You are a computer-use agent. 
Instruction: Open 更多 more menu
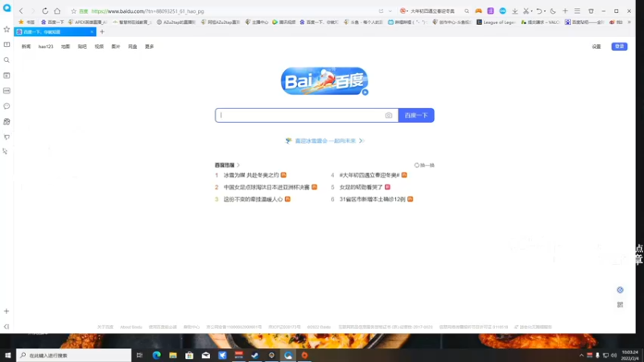[149, 47]
